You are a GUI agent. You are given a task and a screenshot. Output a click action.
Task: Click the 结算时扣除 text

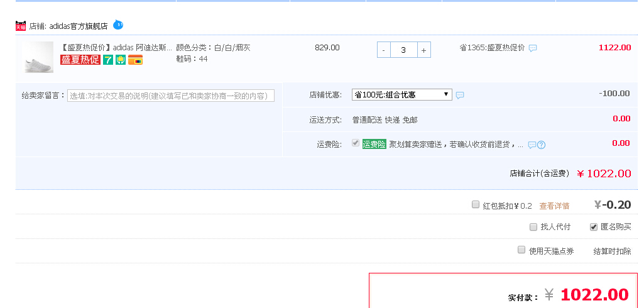(613, 251)
